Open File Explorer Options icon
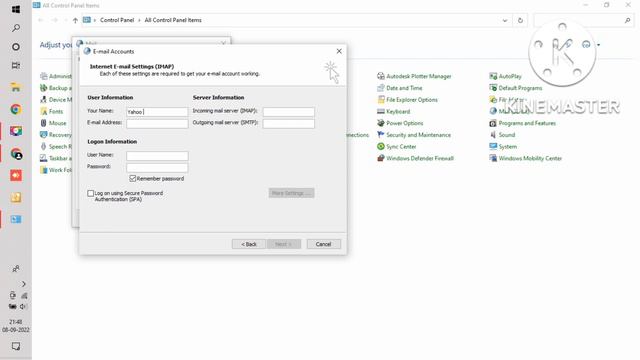Screen dimensions: 640x360 pyautogui.click(x=380, y=100)
